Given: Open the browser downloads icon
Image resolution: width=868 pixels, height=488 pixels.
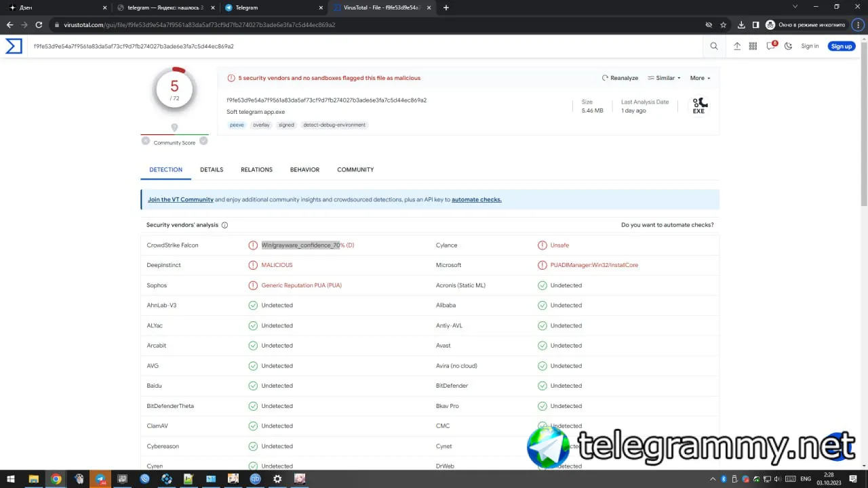Looking at the screenshot, I should [x=741, y=25].
